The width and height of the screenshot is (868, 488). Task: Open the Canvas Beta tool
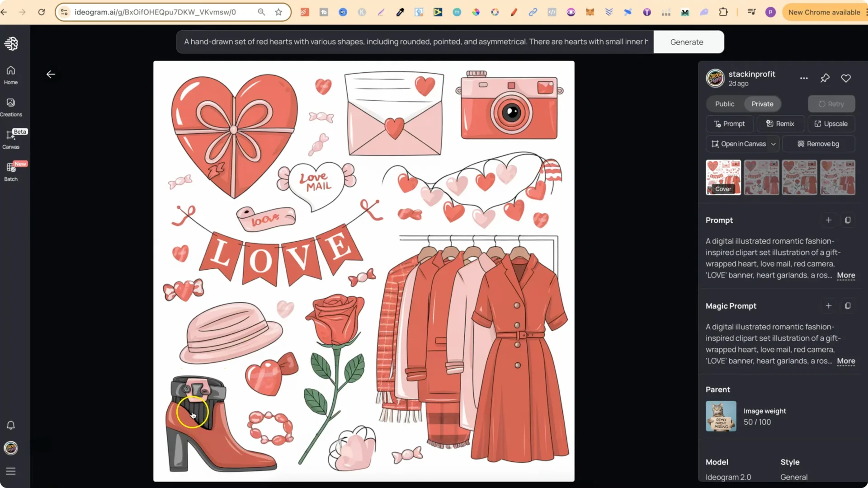coord(10,140)
